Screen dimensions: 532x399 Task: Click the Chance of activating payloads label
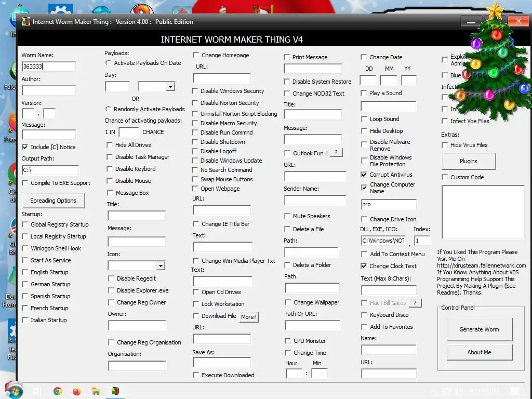pyautogui.click(x=143, y=121)
